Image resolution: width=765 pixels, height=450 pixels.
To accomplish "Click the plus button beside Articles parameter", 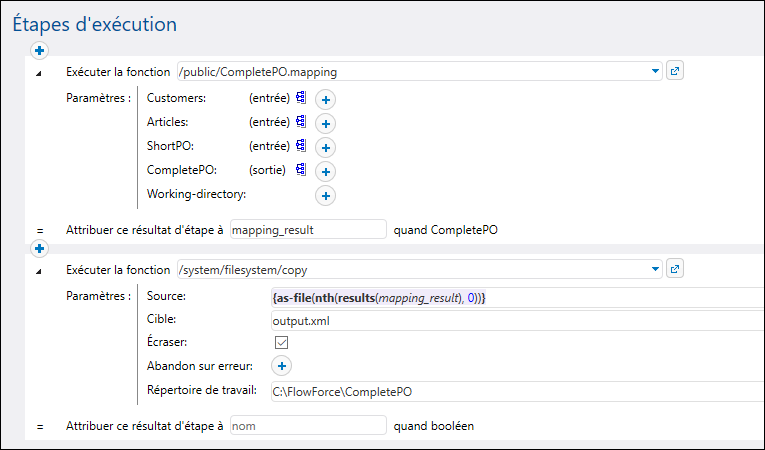I will click(325, 123).
